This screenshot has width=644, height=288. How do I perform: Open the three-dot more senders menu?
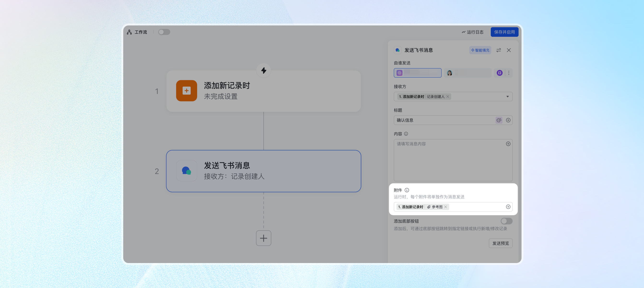pyautogui.click(x=509, y=73)
